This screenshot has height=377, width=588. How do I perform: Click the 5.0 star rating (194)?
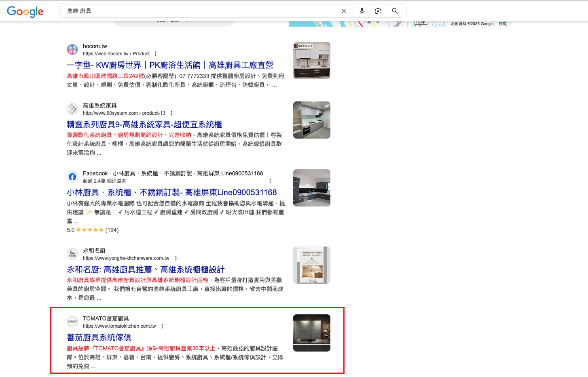(x=93, y=230)
